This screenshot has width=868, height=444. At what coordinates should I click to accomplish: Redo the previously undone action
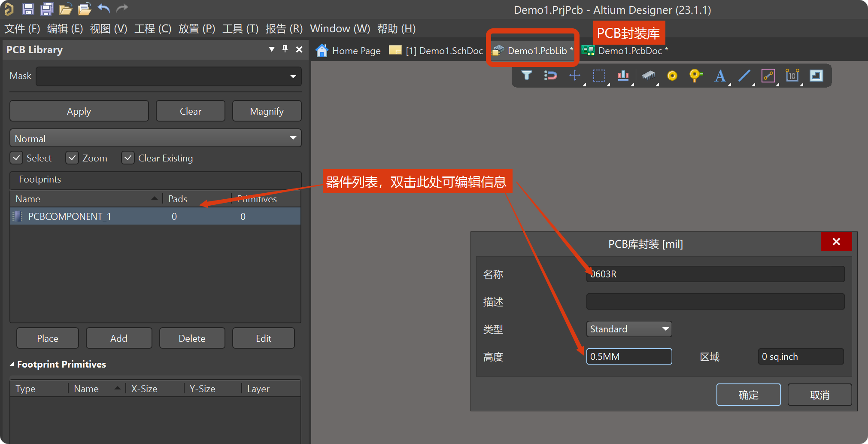[x=122, y=8]
